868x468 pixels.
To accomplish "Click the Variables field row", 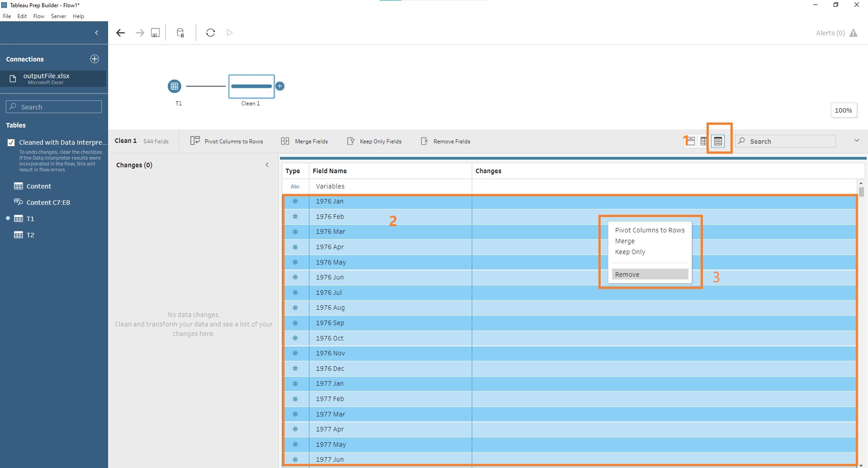I will [569, 186].
